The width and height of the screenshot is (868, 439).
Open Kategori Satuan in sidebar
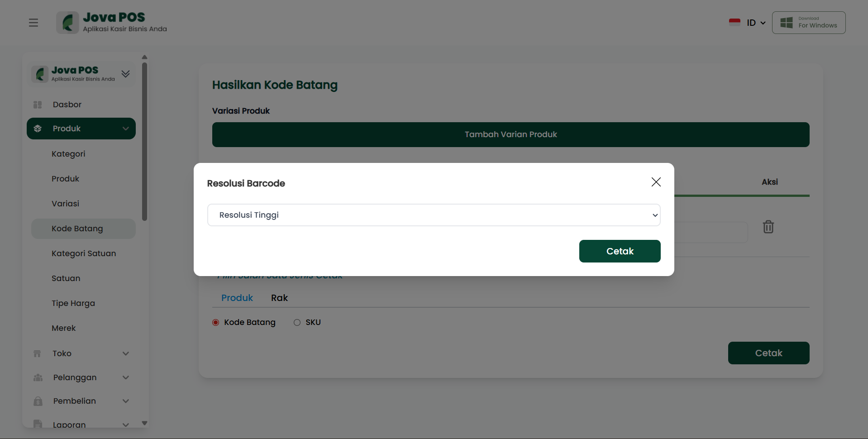[x=84, y=253]
